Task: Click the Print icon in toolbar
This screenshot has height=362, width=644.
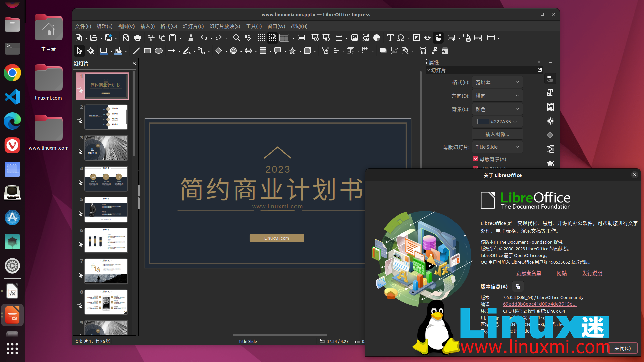Action: [x=138, y=38]
